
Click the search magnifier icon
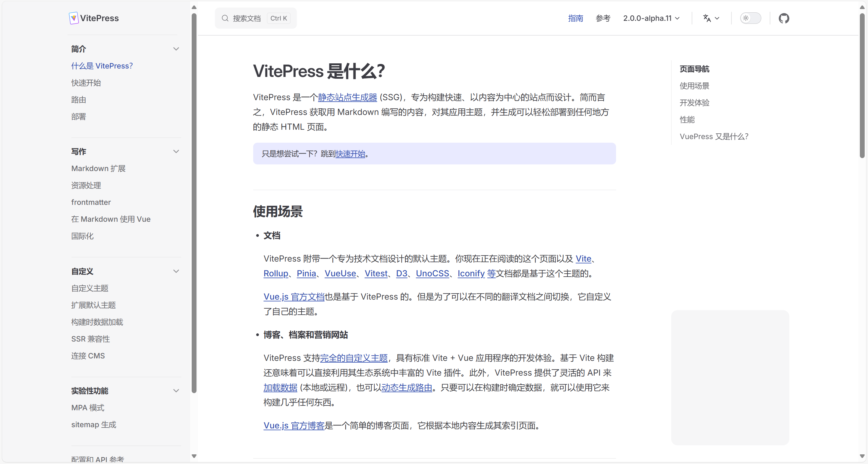click(x=225, y=18)
